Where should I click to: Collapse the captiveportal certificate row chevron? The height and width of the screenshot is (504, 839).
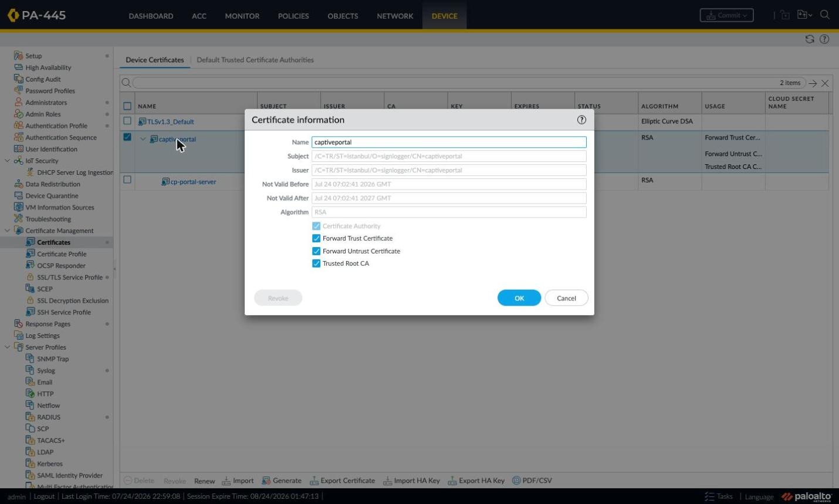[143, 139]
